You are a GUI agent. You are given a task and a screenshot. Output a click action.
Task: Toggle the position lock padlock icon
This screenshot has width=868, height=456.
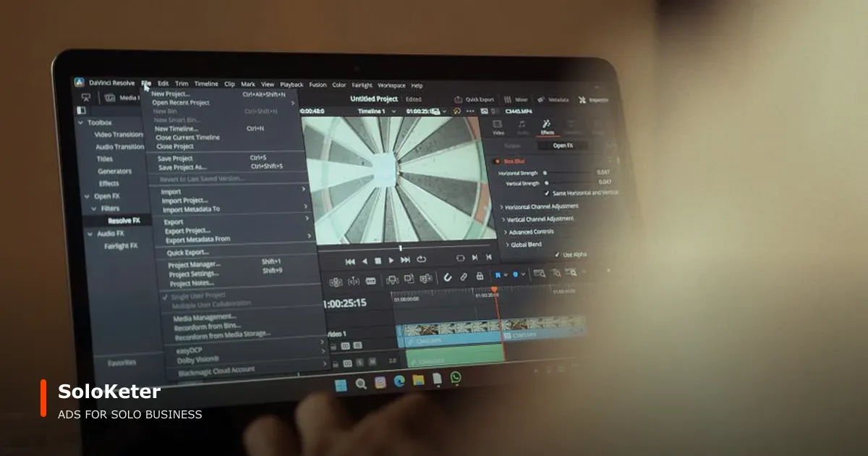coord(479,276)
